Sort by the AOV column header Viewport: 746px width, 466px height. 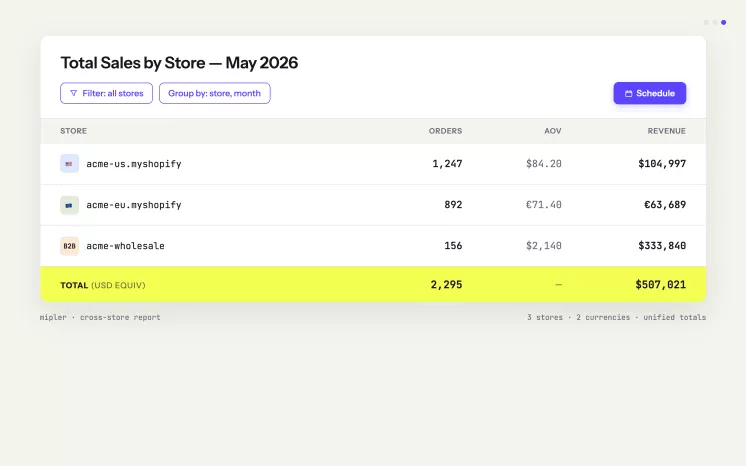[553, 131]
